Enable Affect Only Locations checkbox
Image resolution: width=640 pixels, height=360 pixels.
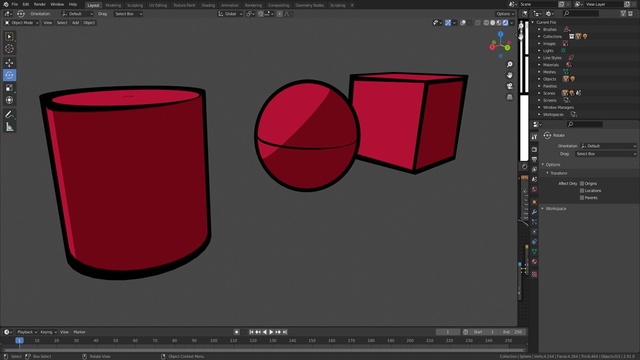tap(582, 191)
